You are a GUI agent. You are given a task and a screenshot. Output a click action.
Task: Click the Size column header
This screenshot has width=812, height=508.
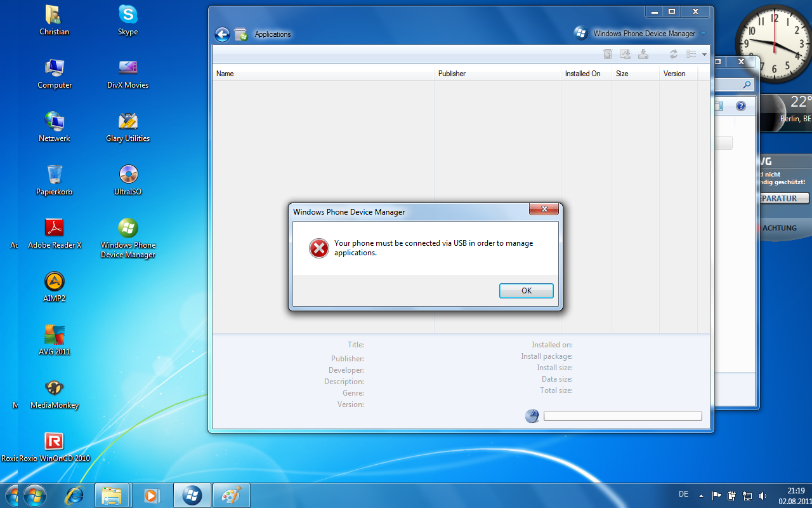coord(636,74)
